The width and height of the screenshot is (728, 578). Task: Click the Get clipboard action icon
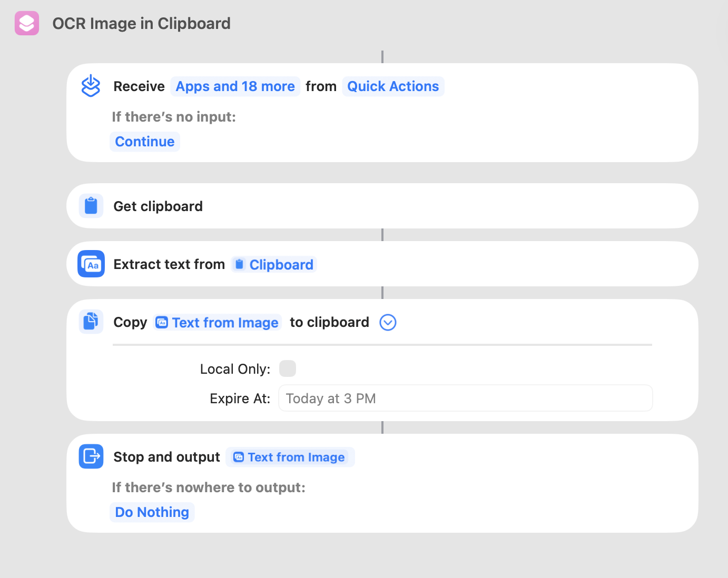pos(91,206)
